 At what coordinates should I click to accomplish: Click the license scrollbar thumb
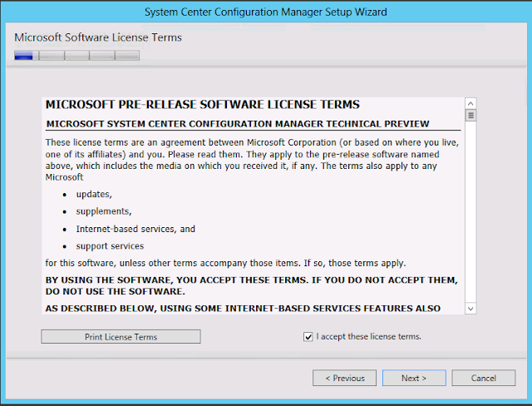coord(470,116)
